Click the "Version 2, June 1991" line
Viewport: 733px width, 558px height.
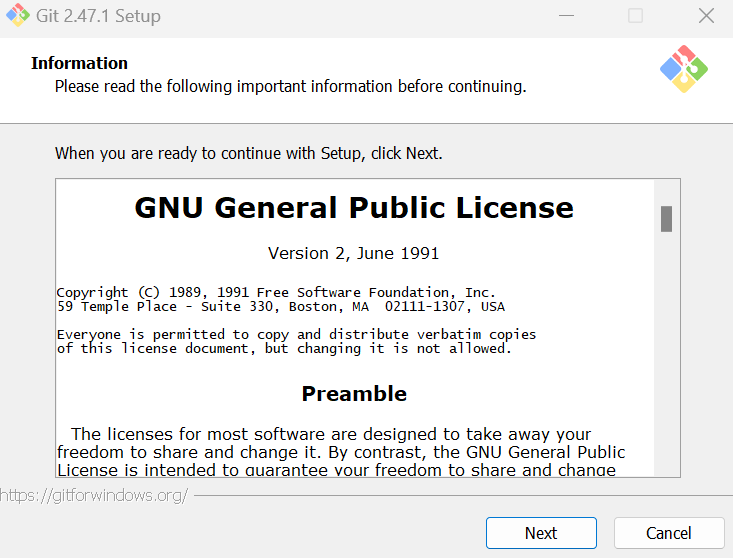coord(353,253)
